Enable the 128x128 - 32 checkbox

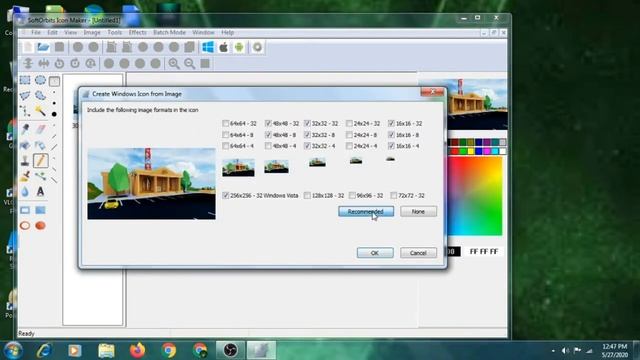(307, 196)
